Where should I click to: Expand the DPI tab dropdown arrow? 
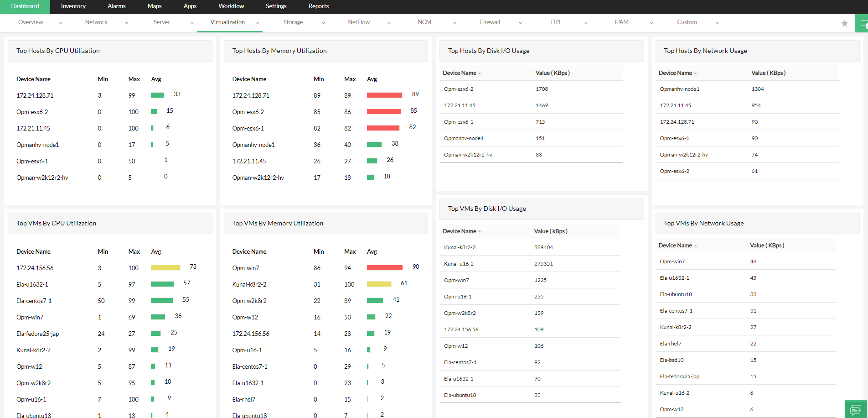[586, 23]
